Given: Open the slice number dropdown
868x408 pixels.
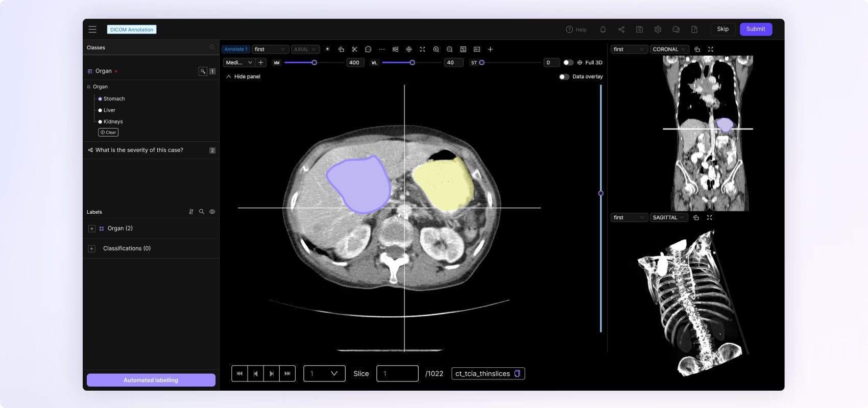Looking at the screenshot, I should click(324, 374).
